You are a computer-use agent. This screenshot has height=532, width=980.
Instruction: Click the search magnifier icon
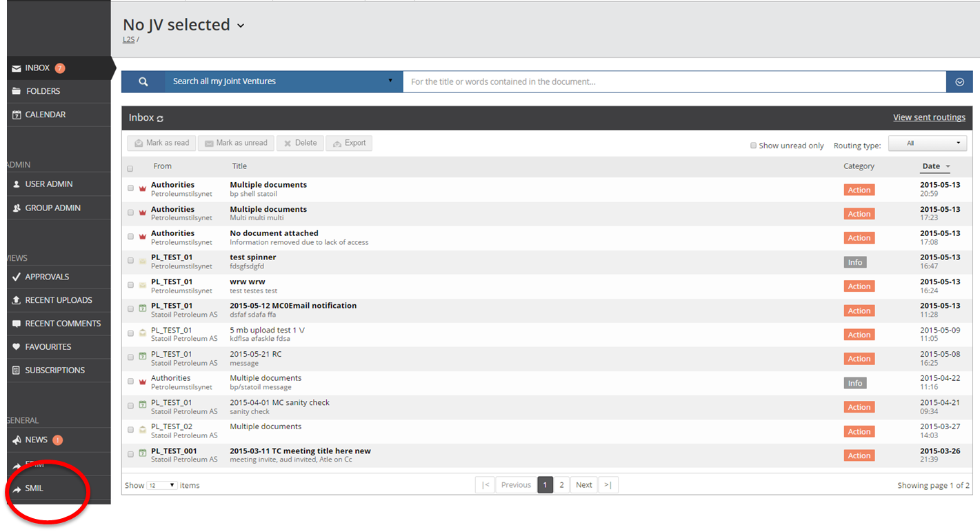point(143,81)
